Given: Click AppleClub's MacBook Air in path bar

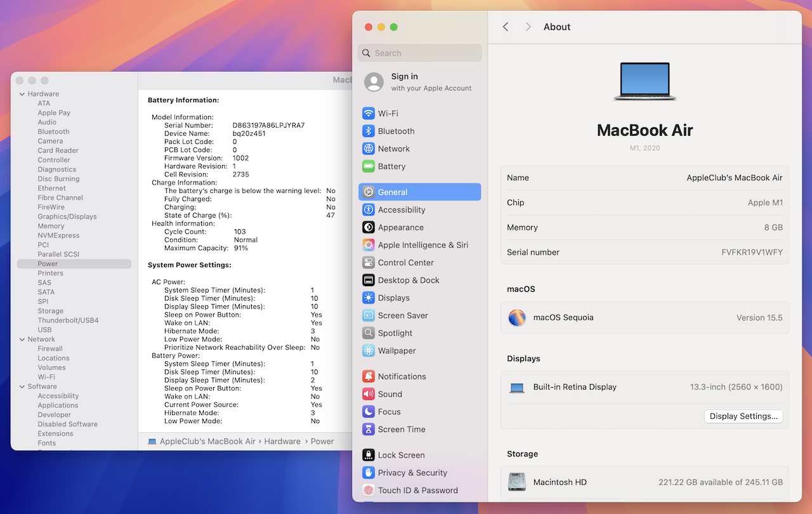Looking at the screenshot, I should pos(207,442).
